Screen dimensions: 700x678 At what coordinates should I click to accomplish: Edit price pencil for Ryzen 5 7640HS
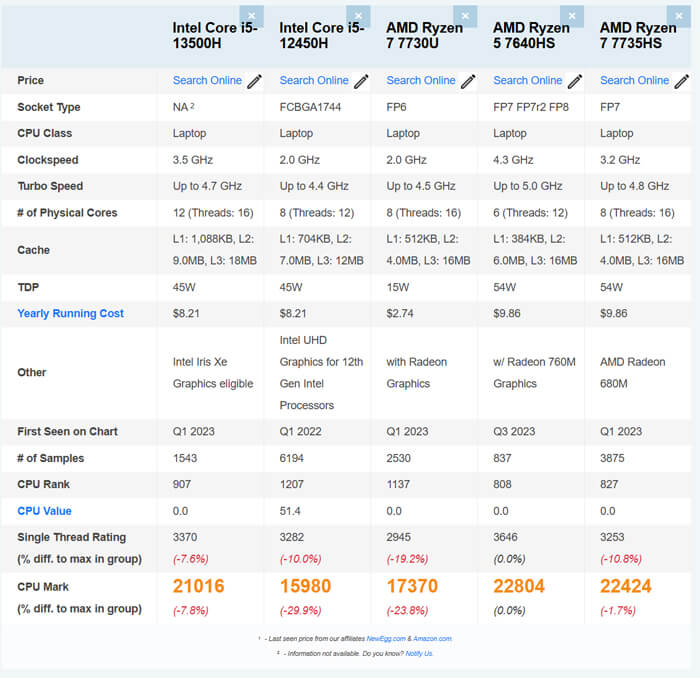pyautogui.click(x=575, y=81)
